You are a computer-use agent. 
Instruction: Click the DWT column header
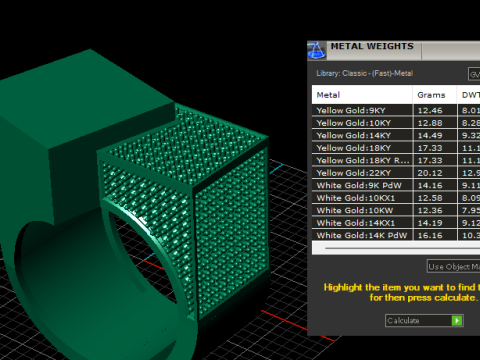tap(469, 95)
